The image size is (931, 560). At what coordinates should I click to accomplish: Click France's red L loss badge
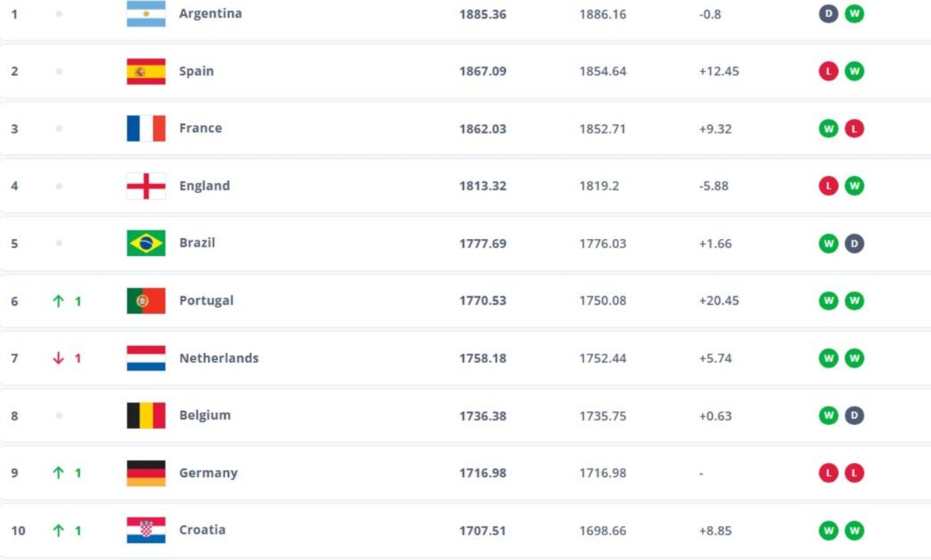[854, 129]
